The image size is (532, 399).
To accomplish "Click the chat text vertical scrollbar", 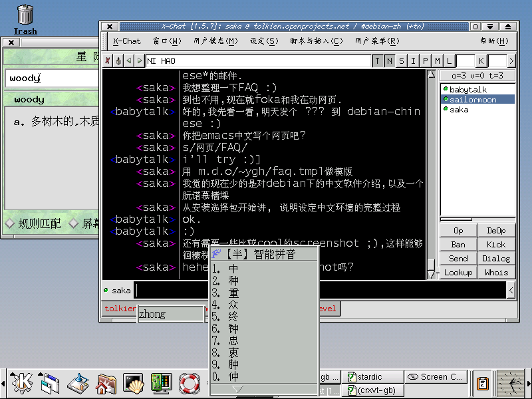I will [x=431, y=173].
